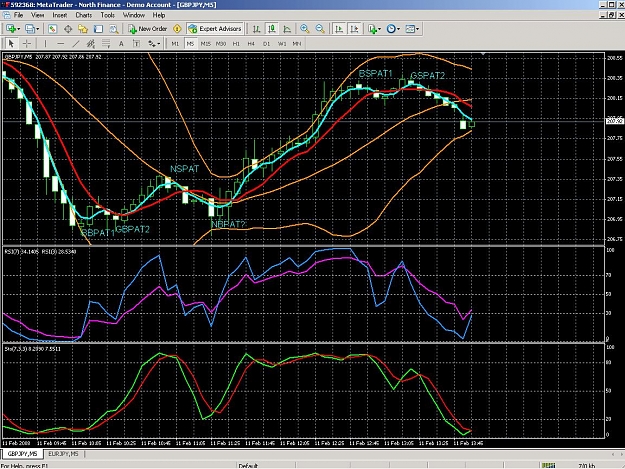Draw a horizontal line tool
Image resolution: width=625 pixels, height=469 pixels.
click(61, 43)
